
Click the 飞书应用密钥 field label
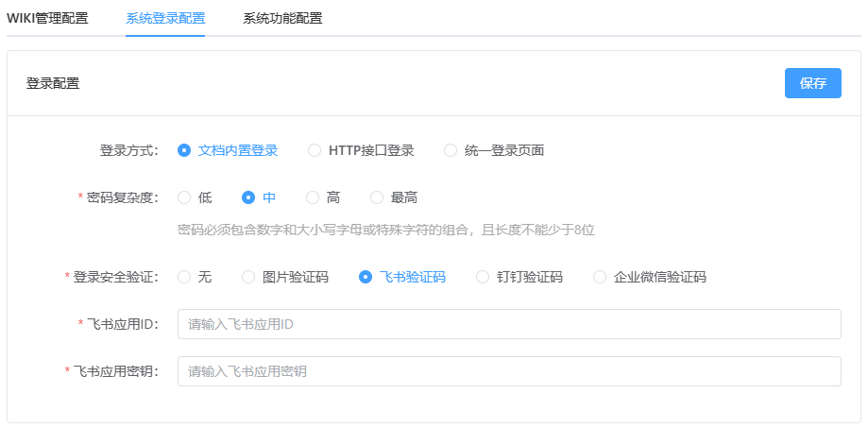click(x=115, y=371)
